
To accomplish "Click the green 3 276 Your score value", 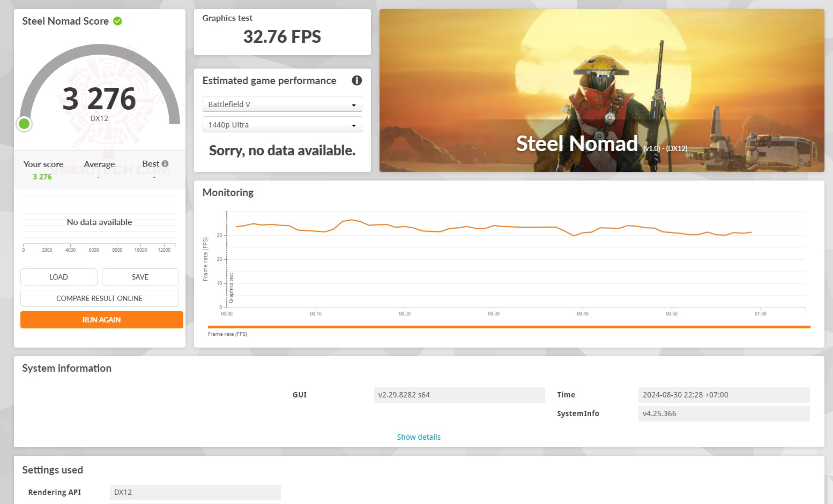I will point(42,177).
